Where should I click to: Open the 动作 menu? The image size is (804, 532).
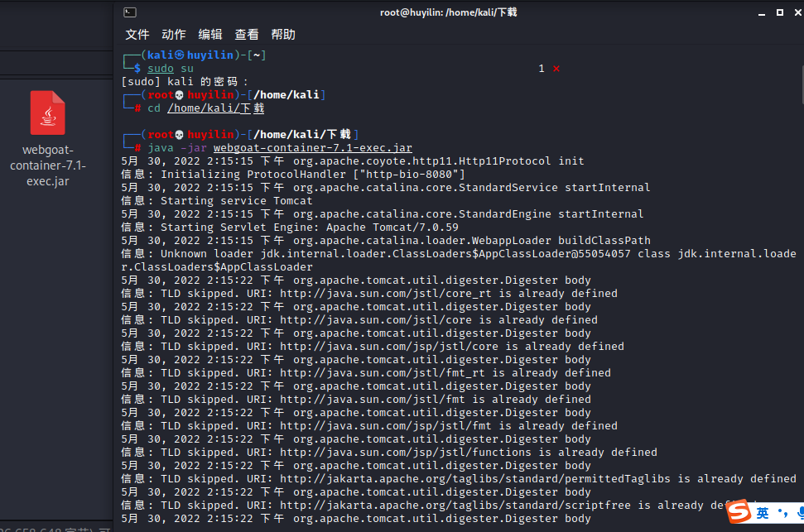pos(173,35)
